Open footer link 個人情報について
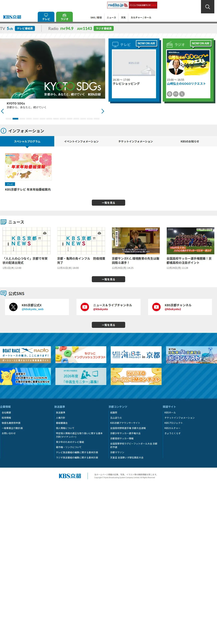 [65, 428]
